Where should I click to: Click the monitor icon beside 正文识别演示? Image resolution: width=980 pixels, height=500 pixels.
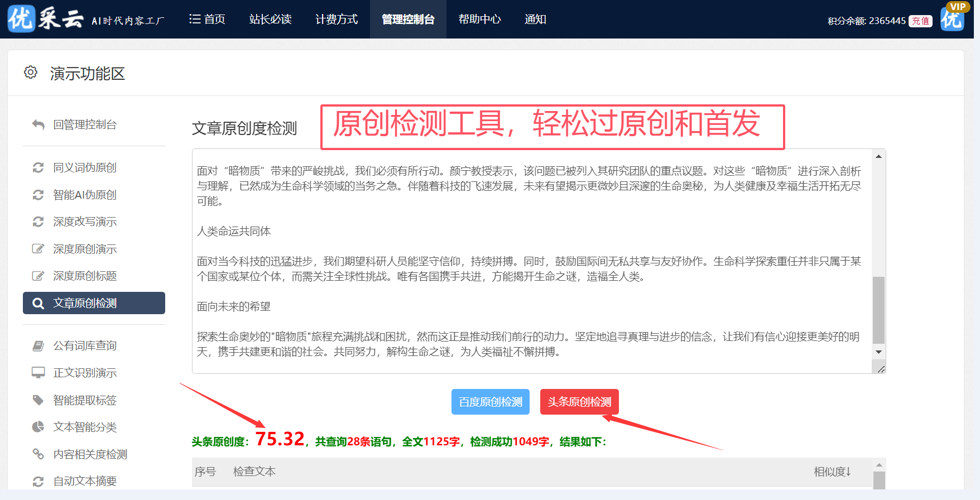pyautogui.click(x=38, y=373)
